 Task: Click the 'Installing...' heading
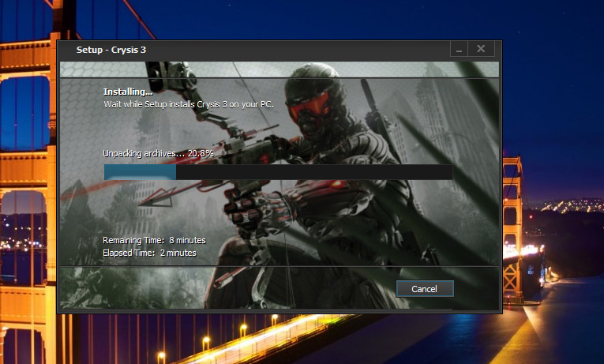pyautogui.click(x=128, y=92)
